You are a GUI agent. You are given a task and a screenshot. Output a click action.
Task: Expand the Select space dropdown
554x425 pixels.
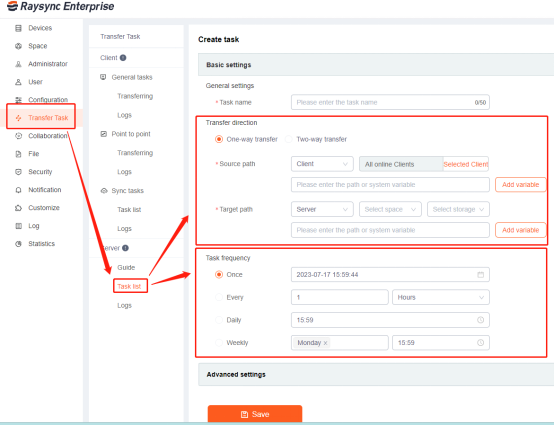390,209
